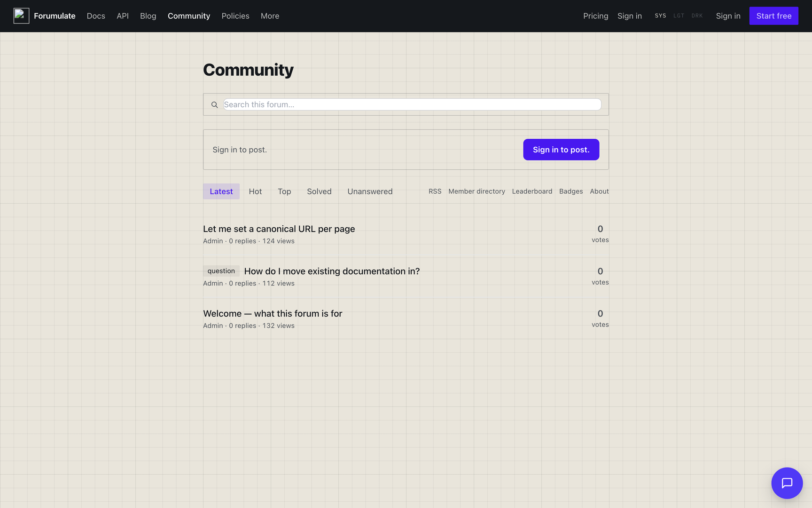Open 'How do I move existing documentation in?'

coord(332,271)
